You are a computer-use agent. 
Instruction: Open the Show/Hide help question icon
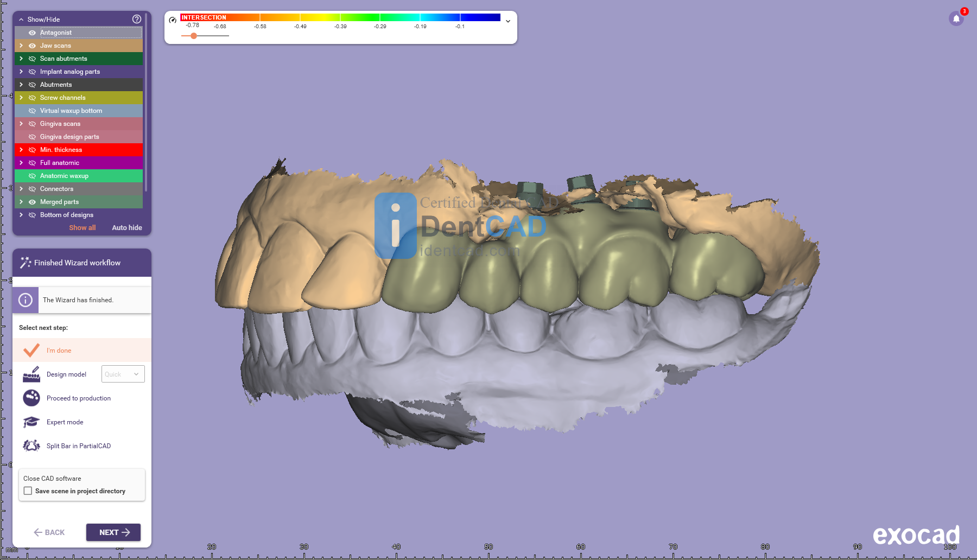point(137,19)
